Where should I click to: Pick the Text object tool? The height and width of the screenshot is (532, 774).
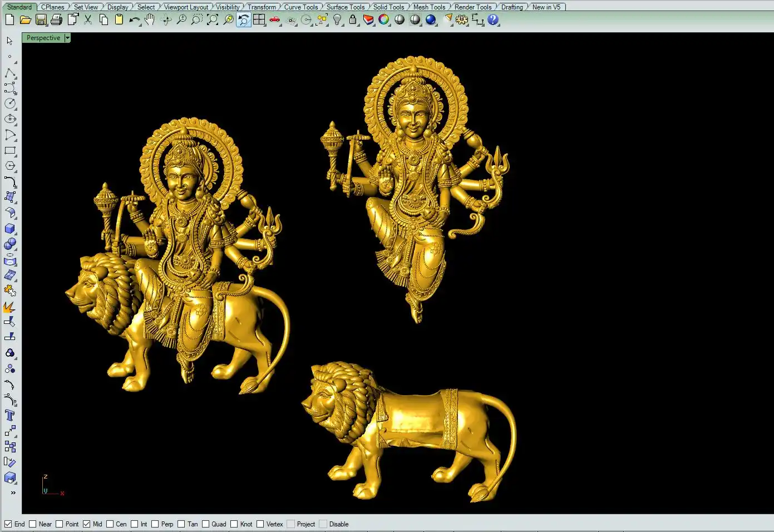[x=10, y=416]
